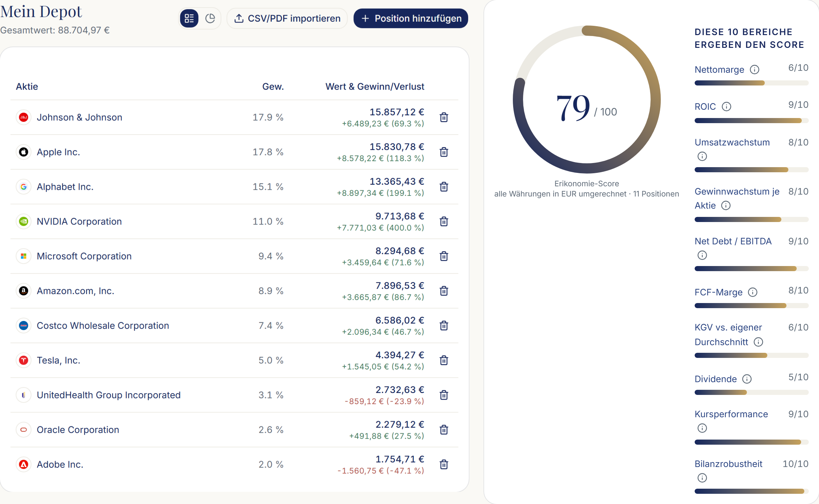Image resolution: width=819 pixels, height=504 pixels.
Task: Open Amazon.com, Inc. stock page
Action: [76, 291]
